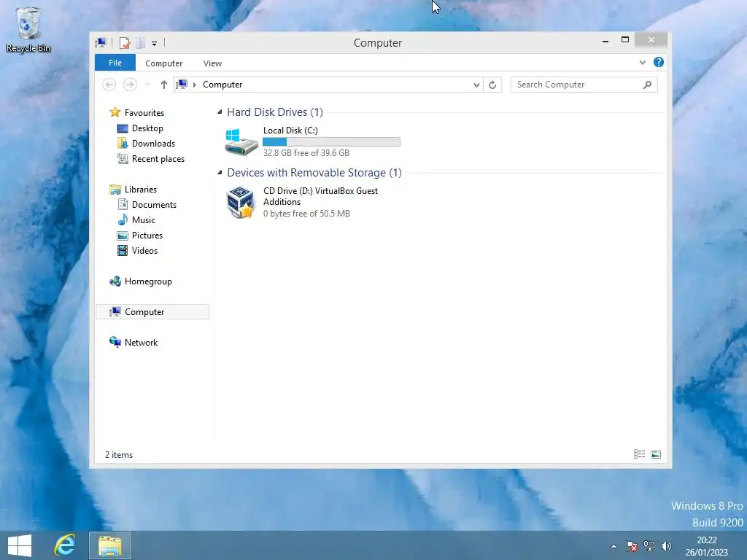Click the Computer system icon in title bar

(101, 43)
